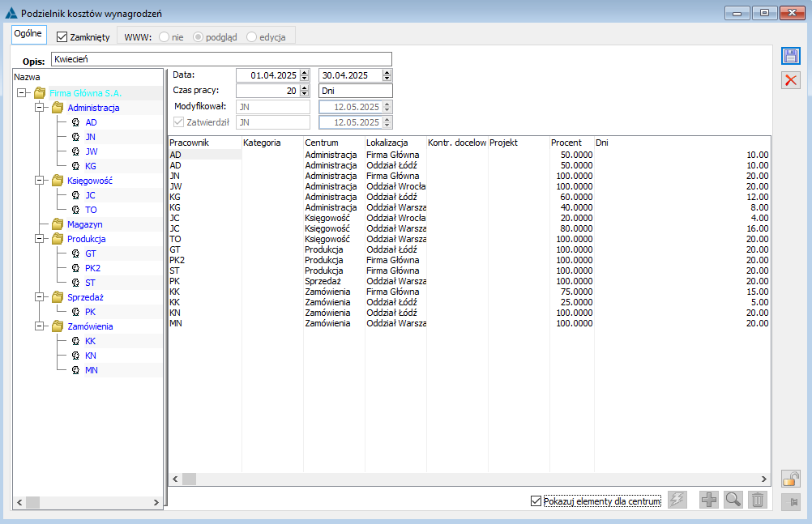Click the Czas pracy value spinner

click(x=305, y=91)
